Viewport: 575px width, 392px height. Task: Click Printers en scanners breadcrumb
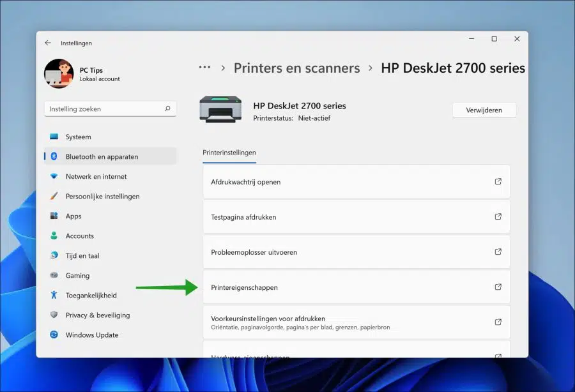click(x=296, y=68)
